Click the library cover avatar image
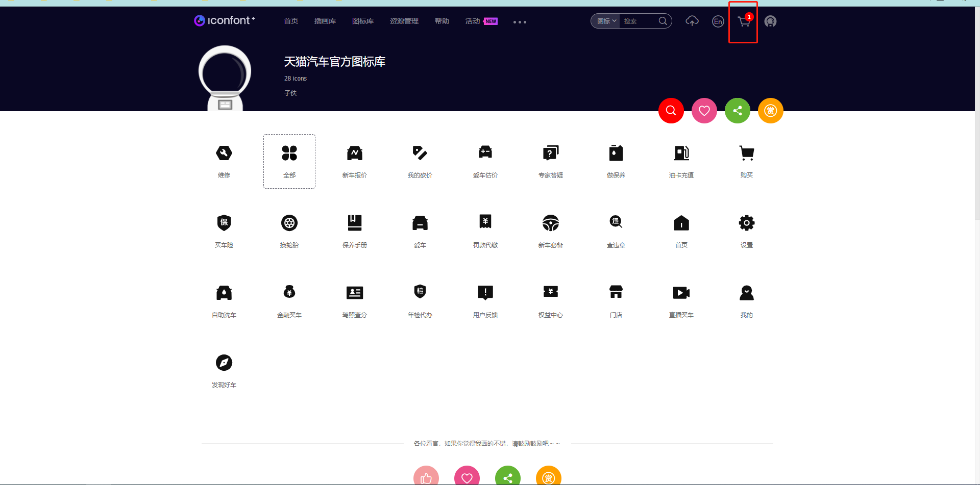The height and width of the screenshot is (485, 980). click(225, 78)
